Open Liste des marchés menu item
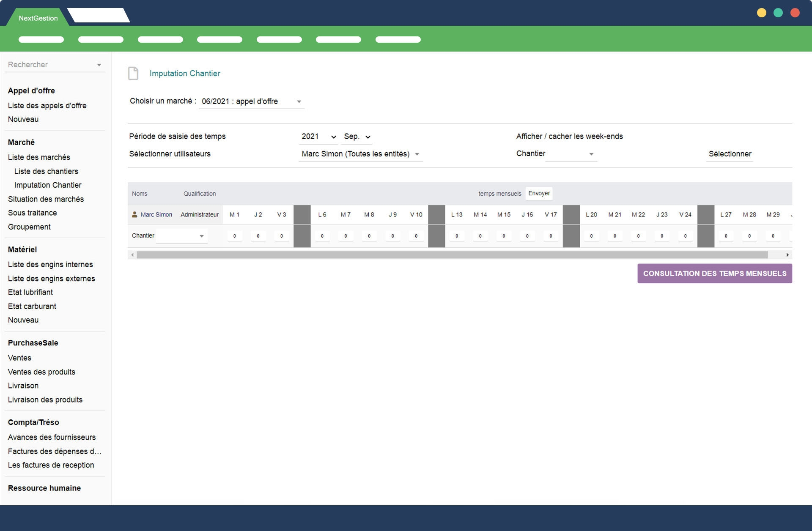This screenshot has height=531, width=812. tap(39, 157)
